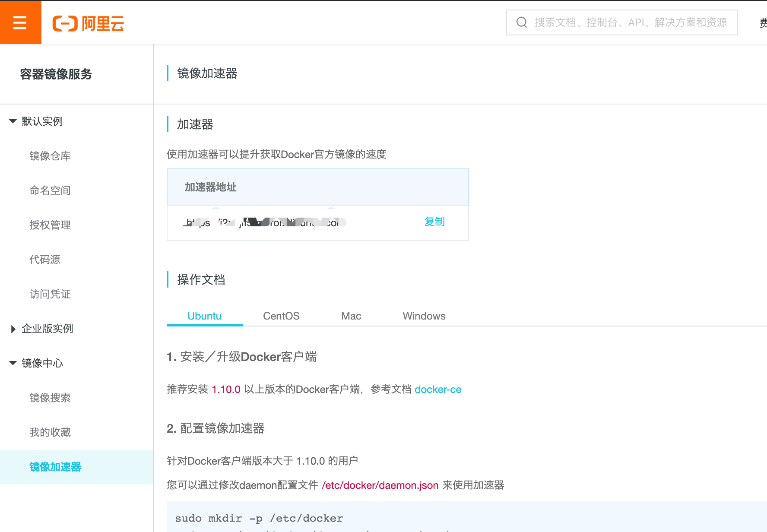The height and width of the screenshot is (532, 767).
Task: Open 我的收藏 in sidebar
Action: (50, 432)
